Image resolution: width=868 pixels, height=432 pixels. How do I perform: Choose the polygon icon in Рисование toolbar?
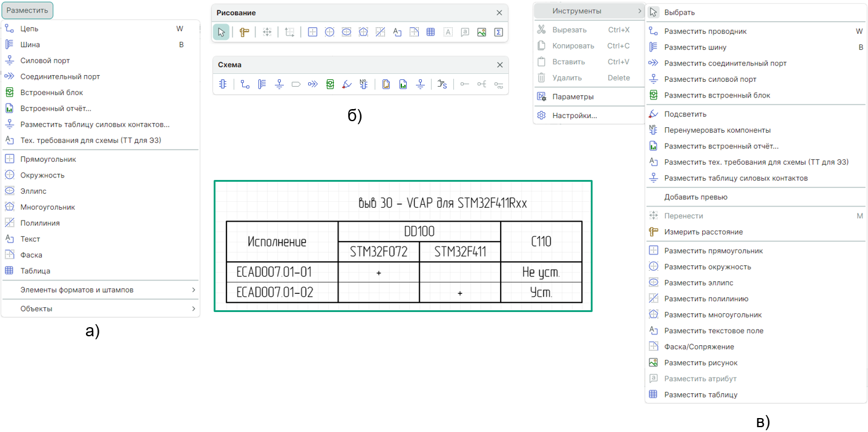tap(363, 33)
